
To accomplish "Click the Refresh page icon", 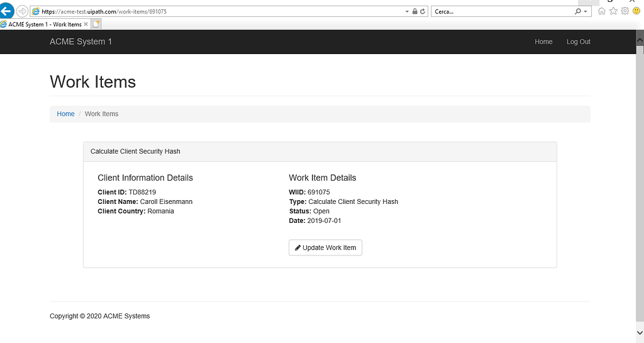I will pos(423,11).
